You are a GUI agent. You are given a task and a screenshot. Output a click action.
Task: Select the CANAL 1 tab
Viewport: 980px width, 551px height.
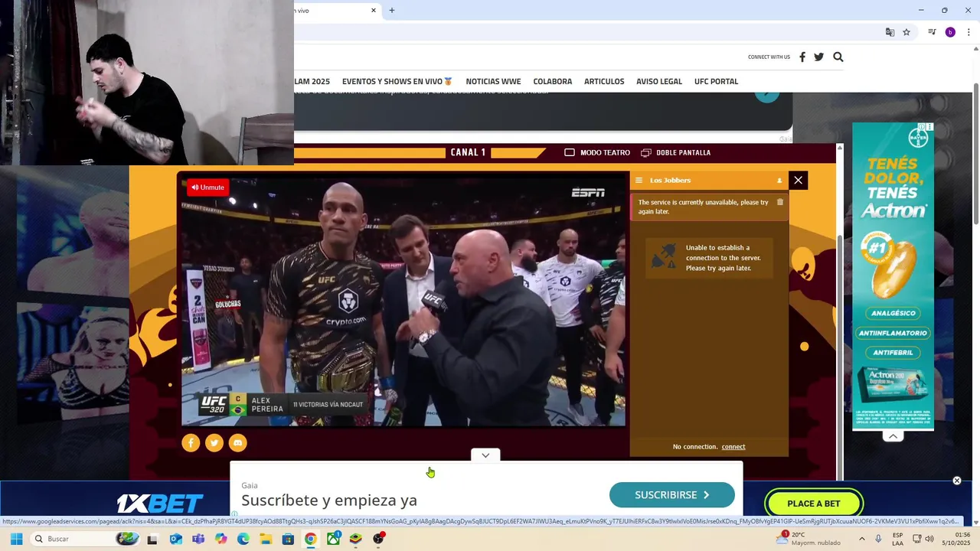pos(469,152)
